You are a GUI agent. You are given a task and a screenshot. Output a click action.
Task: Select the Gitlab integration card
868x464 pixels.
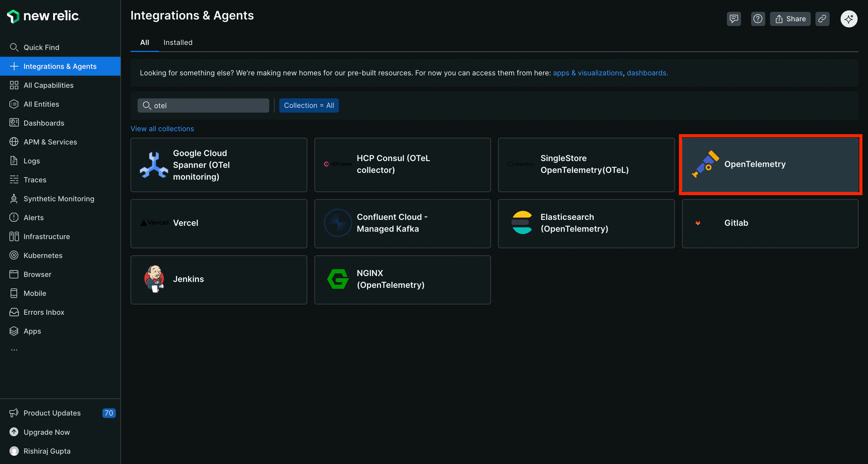(770, 223)
